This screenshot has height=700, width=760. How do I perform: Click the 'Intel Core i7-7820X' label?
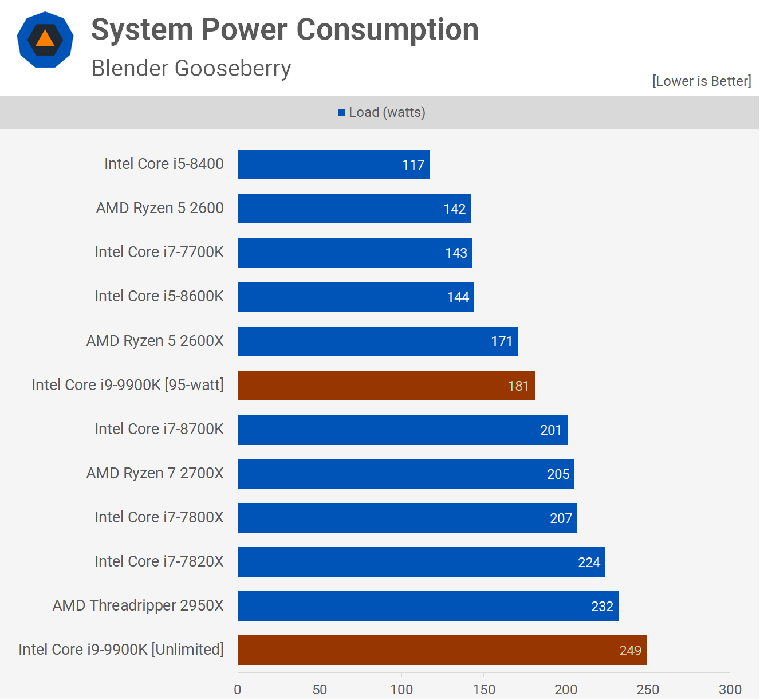[159, 561]
